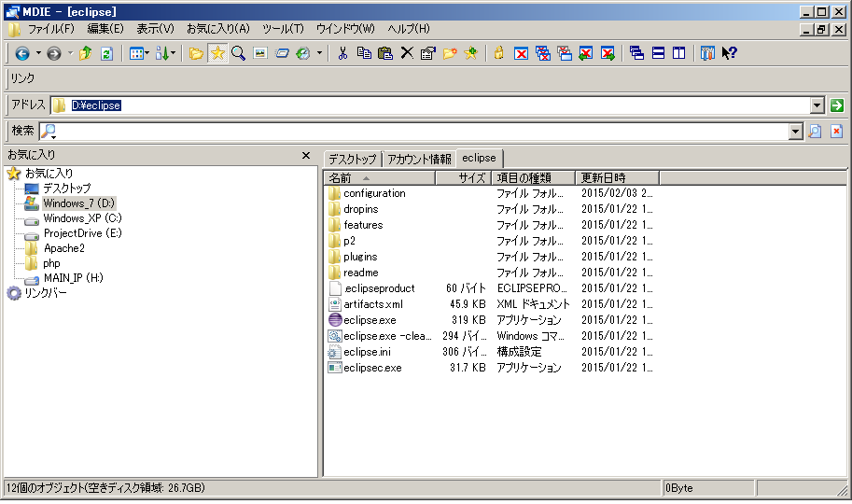This screenshot has width=852, height=504.
Task: Click the view mode icon
Action: pos(136,53)
